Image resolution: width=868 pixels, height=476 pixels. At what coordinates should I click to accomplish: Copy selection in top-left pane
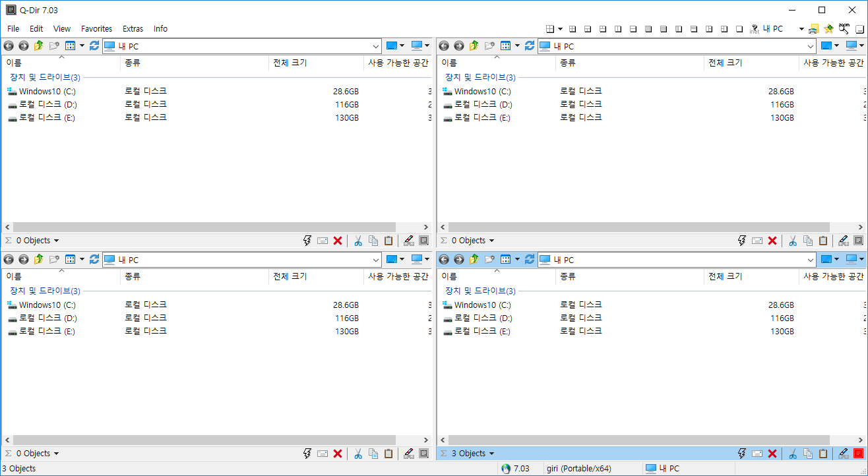pyautogui.click(x=373, y=241)
